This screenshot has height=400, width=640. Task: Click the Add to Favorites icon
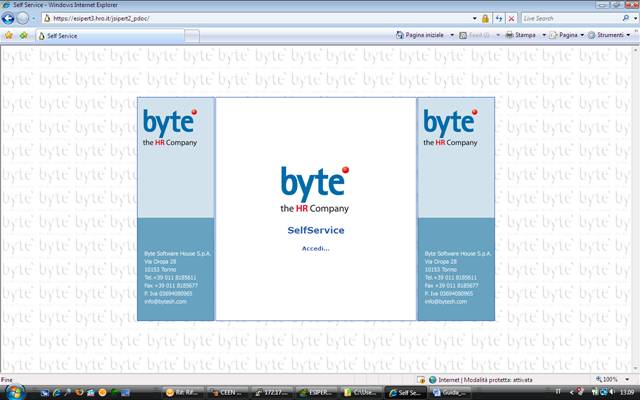click(x=23, y=36)
